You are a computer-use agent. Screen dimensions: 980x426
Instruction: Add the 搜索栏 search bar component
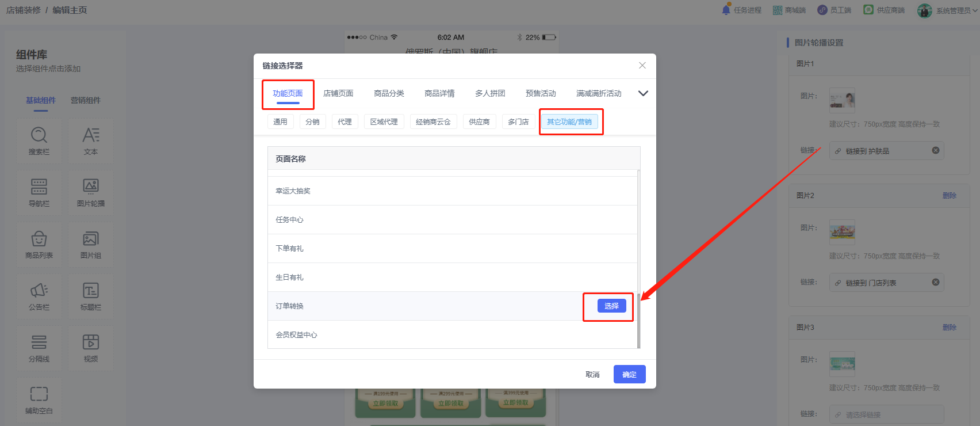pos(39,141)
